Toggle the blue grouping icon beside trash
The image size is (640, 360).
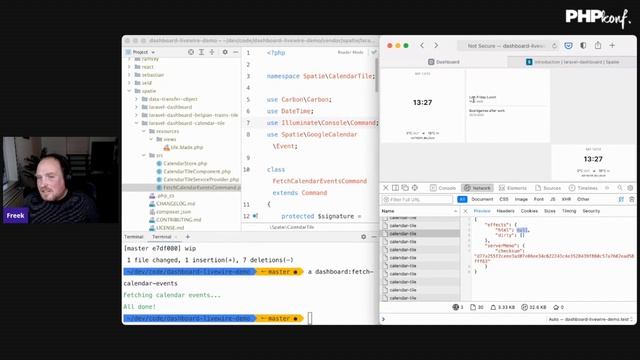pos(621,199)
